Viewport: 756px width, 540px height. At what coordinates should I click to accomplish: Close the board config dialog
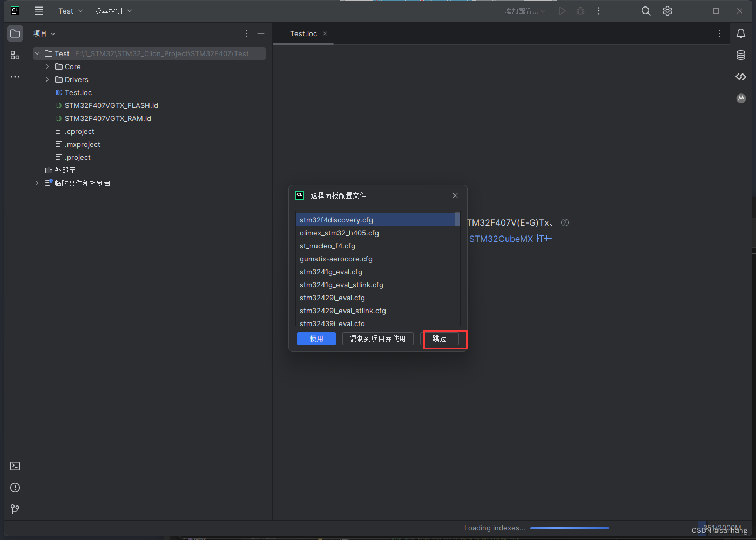[455, 195]
